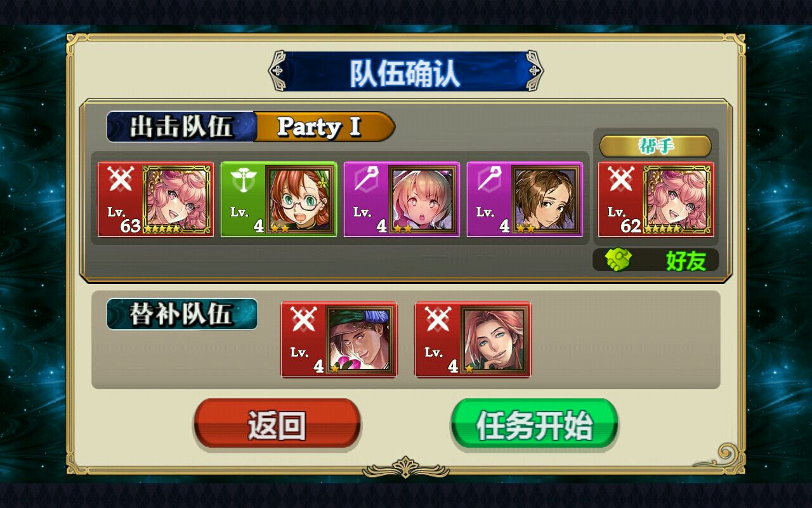This screenshot has width=812, height=508.
Task: Click the swords icon on red-haired reserve card
Action: (437, 319)
